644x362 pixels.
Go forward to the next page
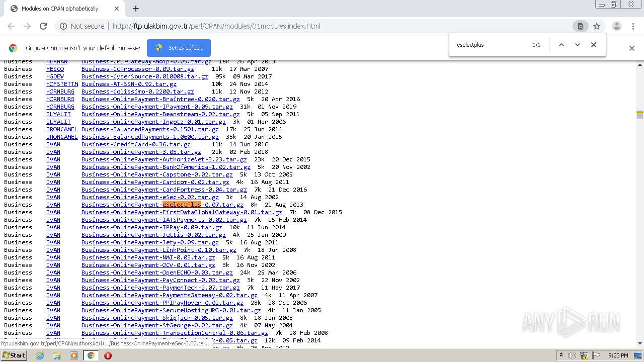point(27,26)
